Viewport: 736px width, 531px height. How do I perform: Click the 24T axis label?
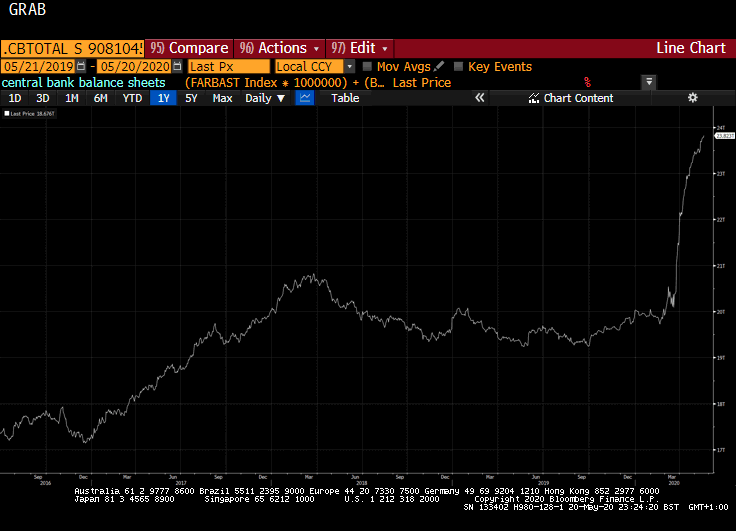(721, 128)
